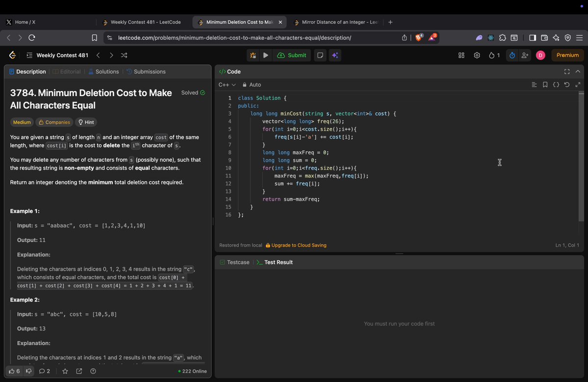Reveal the Companies tag
Image resolution: width=588 pixels, height=382 pixels.
point(54,122)
